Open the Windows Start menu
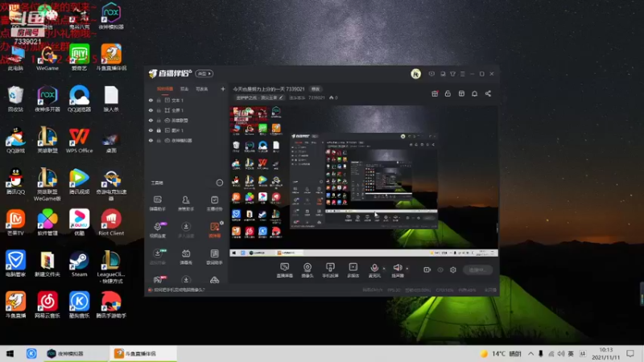The height and width of the screenshot is (362, 644). click(x=10, y=353)
